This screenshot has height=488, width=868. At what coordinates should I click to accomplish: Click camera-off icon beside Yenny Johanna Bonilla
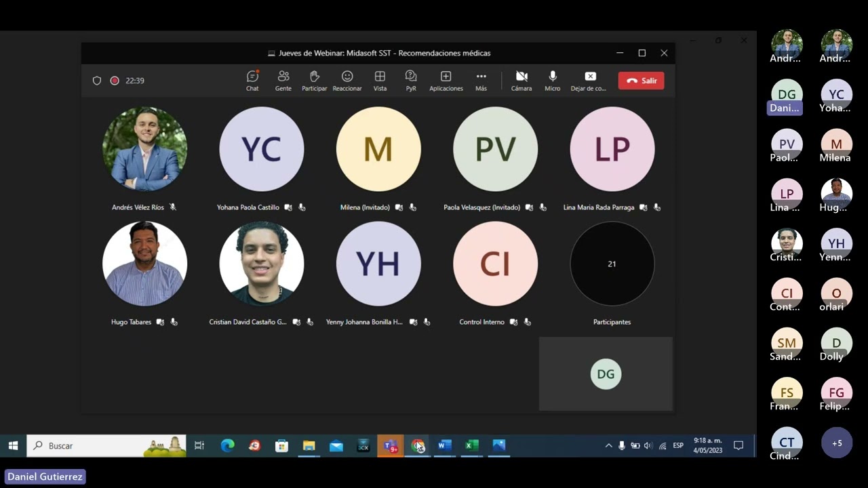pos(412,322)
